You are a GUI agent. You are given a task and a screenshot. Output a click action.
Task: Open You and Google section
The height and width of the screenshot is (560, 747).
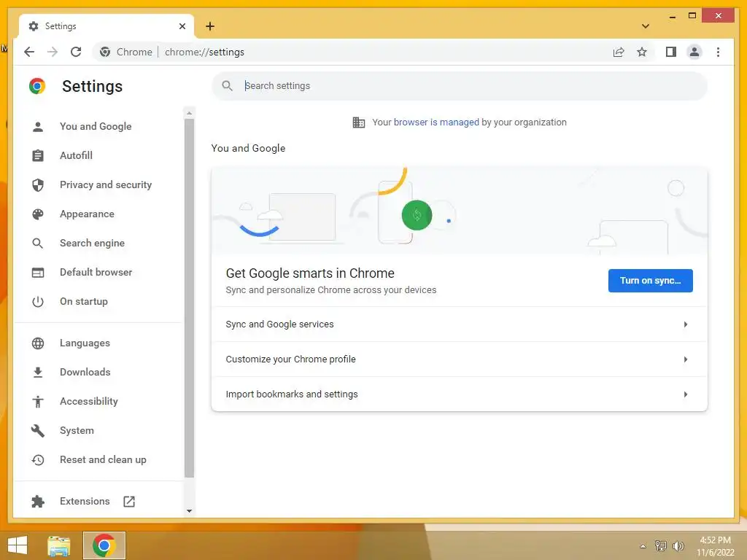96,127
